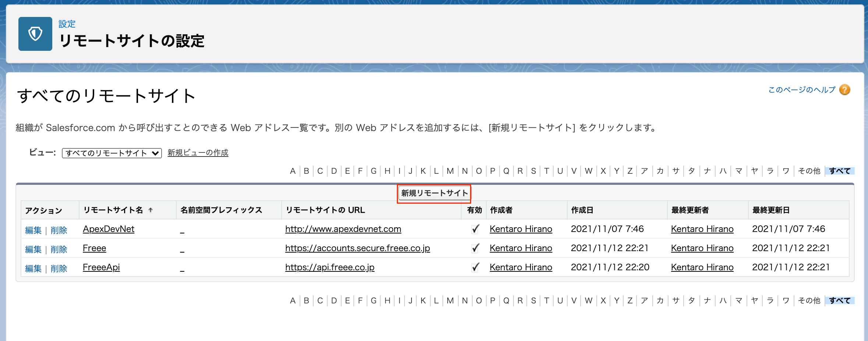Open 最終更新者 Kentaro Hirano in Freee row
This screenshot has height=341, width=868.
702,248
